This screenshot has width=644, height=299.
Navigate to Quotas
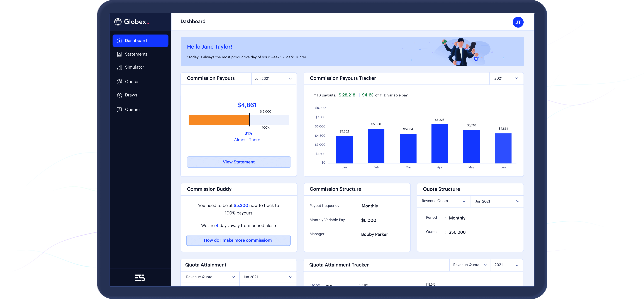coord(140,82)
